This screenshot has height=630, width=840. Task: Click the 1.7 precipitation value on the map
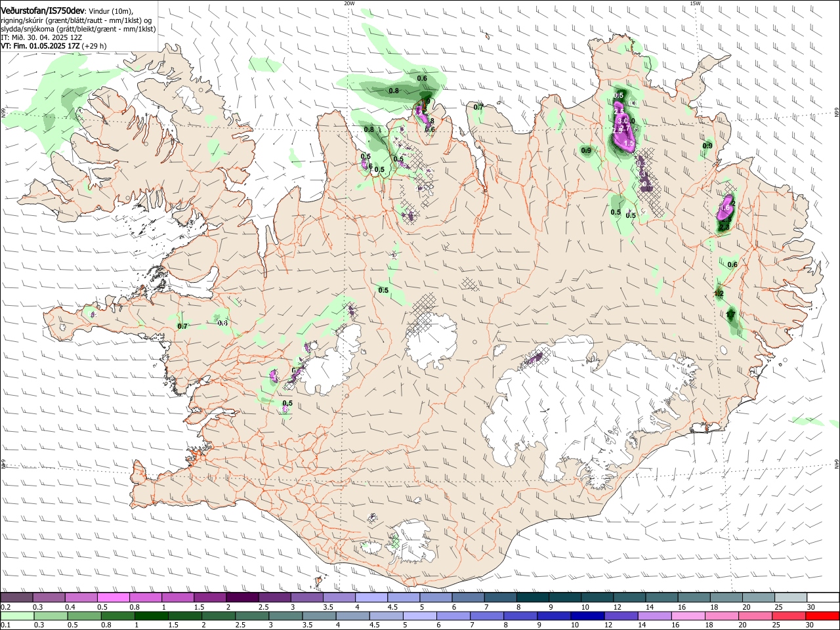coord(730,316)
